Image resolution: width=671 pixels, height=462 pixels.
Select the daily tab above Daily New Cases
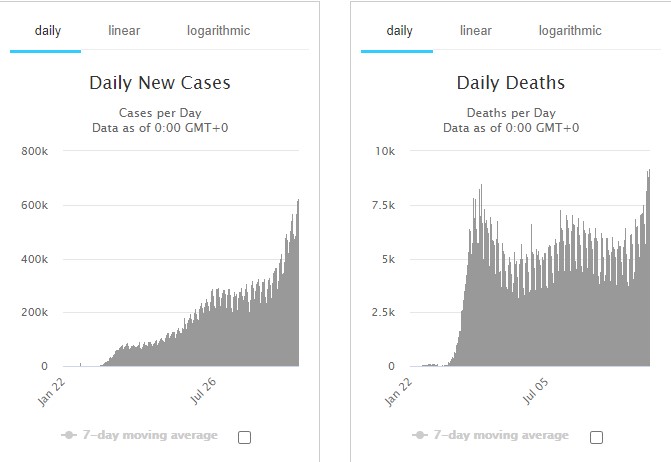[x=48, y=30]
